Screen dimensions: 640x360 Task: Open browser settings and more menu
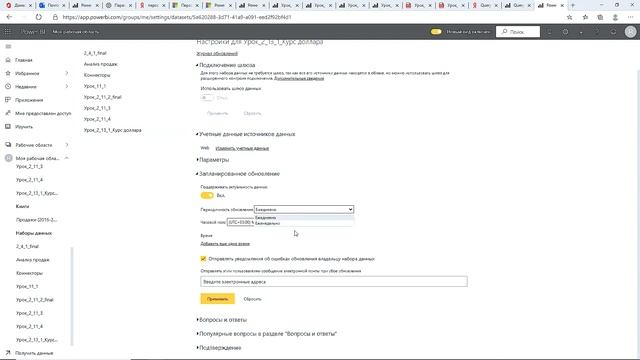(630, 17)
